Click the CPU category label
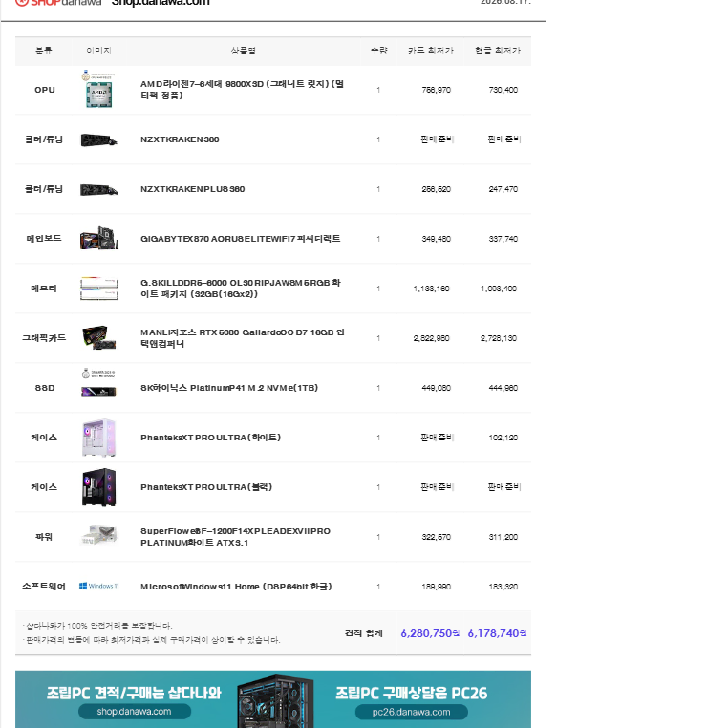Viewport: 728px width, 728px height. click(x=45, y=90)
